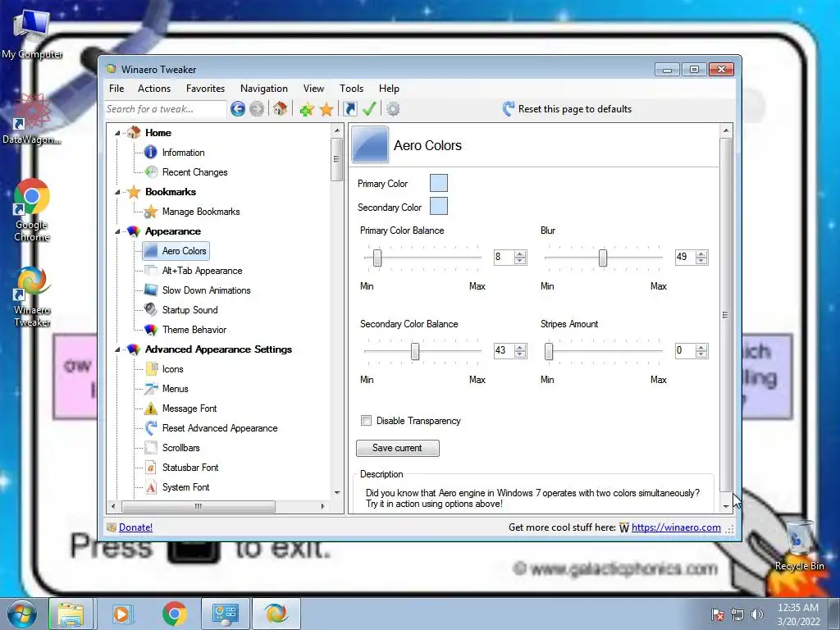
Task: Click the Manage Bookmarks star icon
Action: 151,212
